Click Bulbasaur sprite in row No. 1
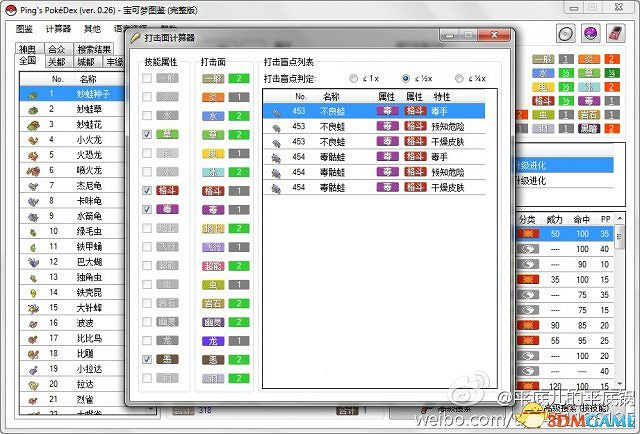 point(33,95)
